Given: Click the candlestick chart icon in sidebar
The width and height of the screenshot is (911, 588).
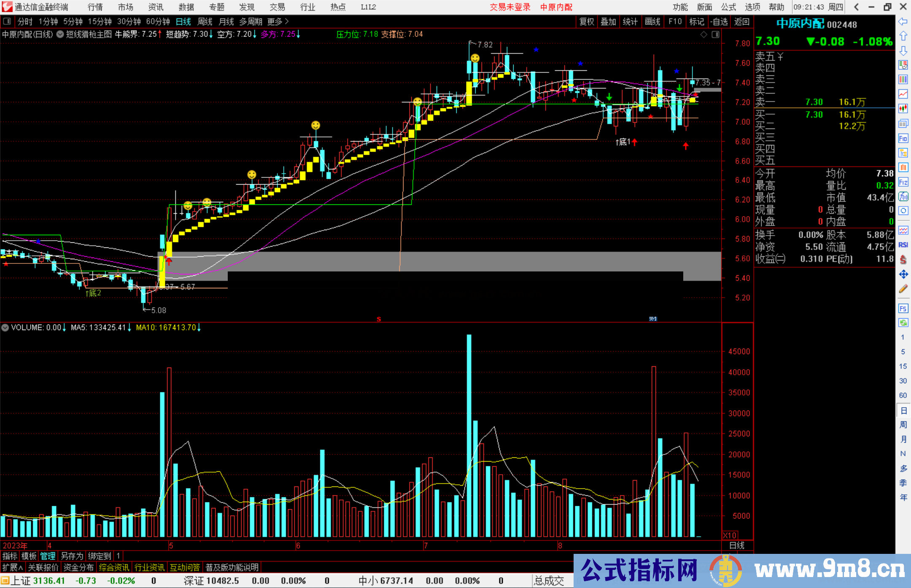Looking at the screenshot, I should [x=903, y=108].
